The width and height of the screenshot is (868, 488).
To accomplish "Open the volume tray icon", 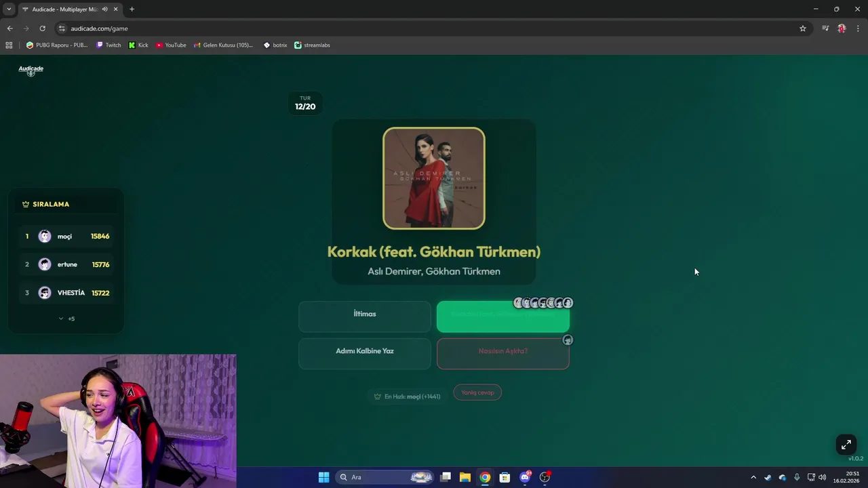I will [822, 477].
